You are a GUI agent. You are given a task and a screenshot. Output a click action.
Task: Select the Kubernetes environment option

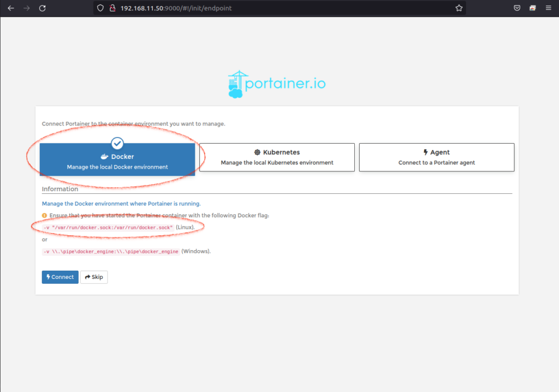[x=277, y=157]
